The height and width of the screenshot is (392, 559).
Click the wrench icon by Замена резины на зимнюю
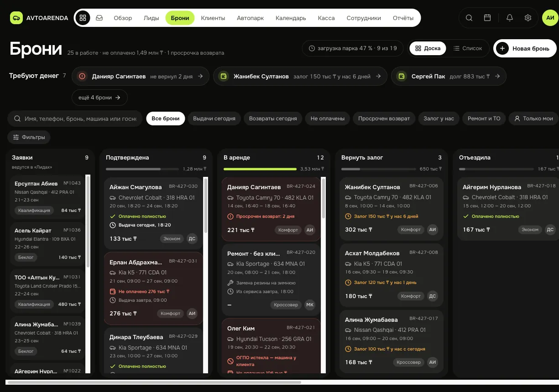click(230, 283)
